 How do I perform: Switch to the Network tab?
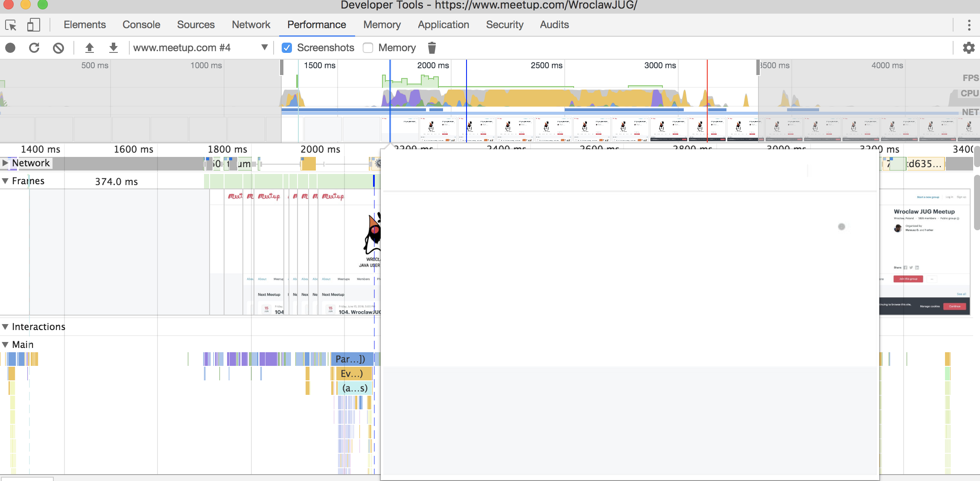pos(251,25)
